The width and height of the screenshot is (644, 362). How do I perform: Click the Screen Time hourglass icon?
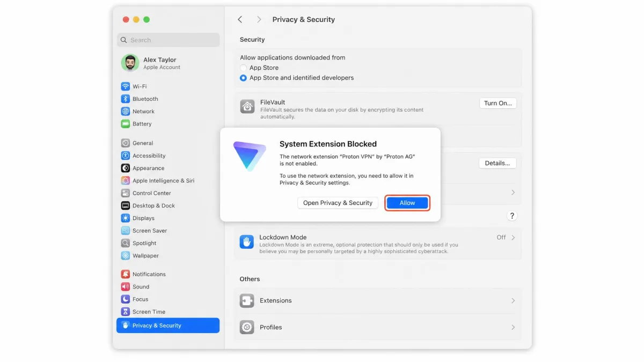(125, 312)
